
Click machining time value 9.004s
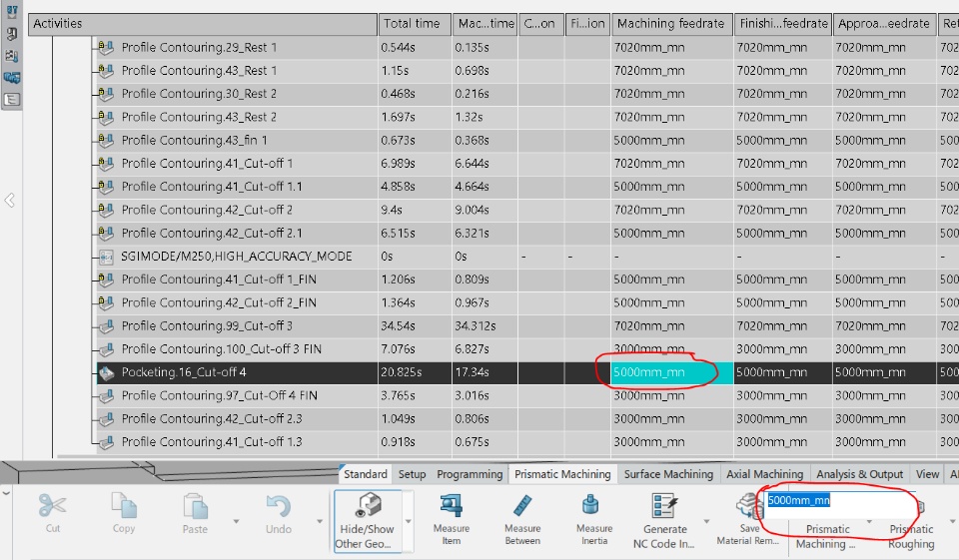coord(472,211)
